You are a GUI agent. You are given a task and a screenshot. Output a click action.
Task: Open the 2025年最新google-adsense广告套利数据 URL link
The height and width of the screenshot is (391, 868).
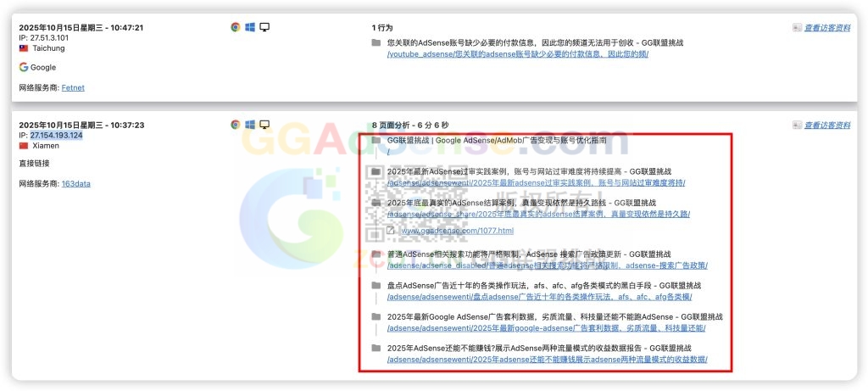point(546,328)
